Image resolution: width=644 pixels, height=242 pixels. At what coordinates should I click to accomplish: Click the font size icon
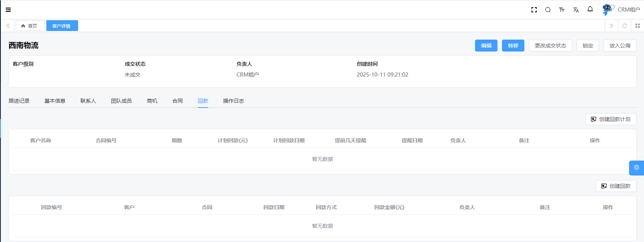click(x=561, y=10)
